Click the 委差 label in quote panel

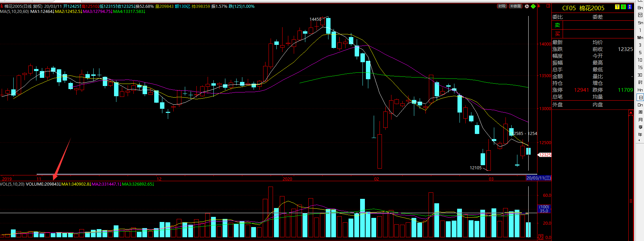point(598,17)
